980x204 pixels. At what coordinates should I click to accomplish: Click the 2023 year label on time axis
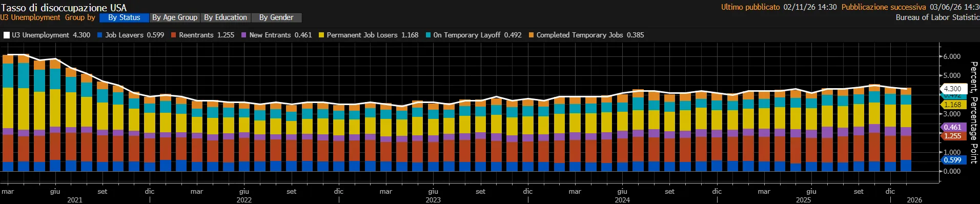point(433,200)
